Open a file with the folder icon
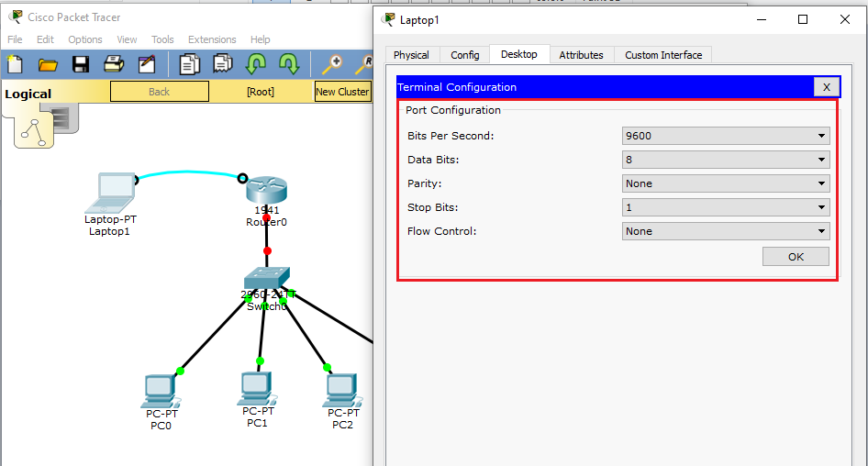Screen dimensions: 868x466 [48, 63]
